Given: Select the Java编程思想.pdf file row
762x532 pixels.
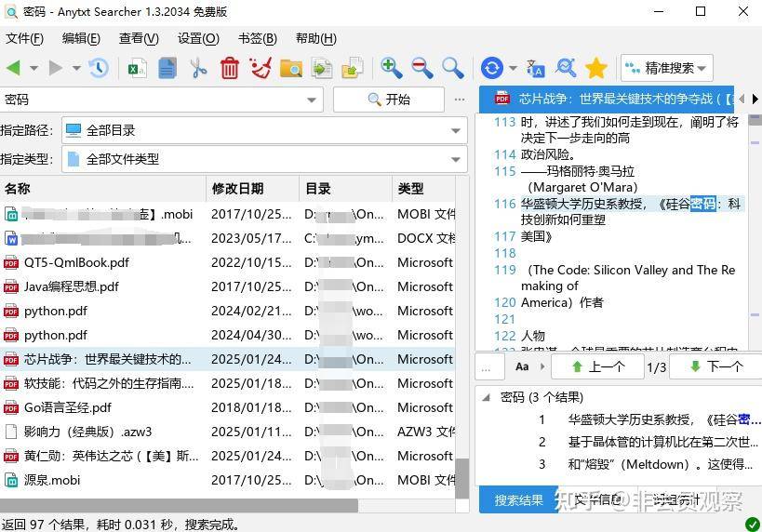Looking at the screenshot, I should coord(227,286).
